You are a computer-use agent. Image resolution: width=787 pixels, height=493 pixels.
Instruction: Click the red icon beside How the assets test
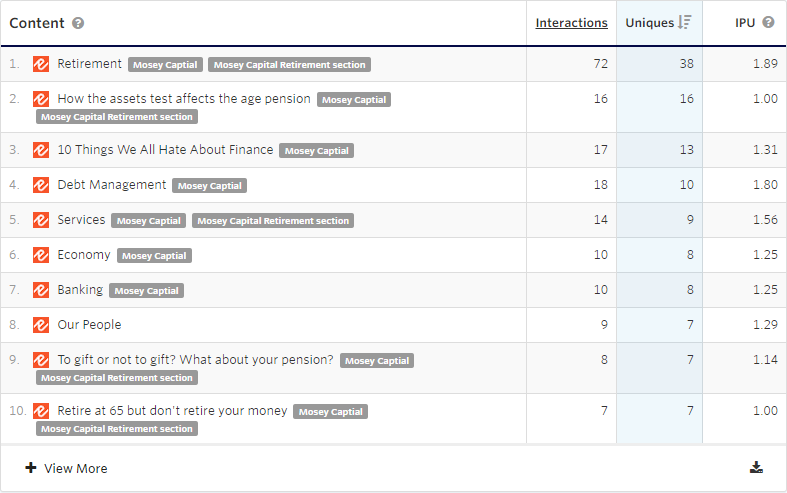pyautogui.click(x=41, y=99)
